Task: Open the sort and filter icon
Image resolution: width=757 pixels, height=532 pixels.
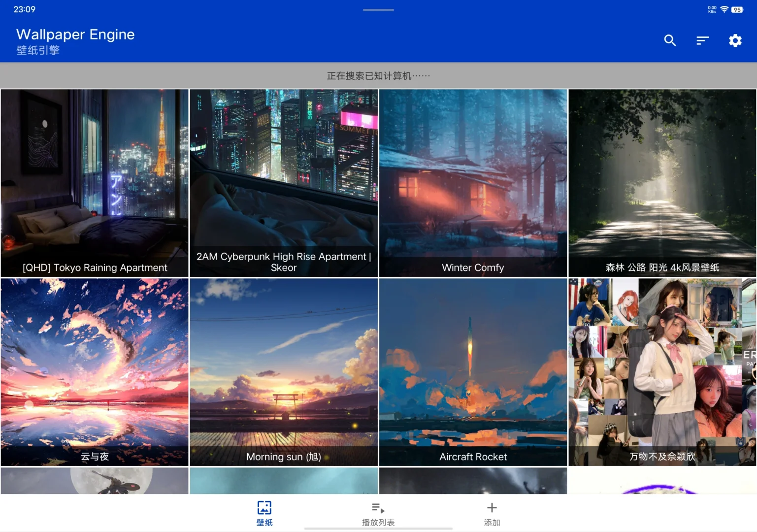Action: point(702,40)
